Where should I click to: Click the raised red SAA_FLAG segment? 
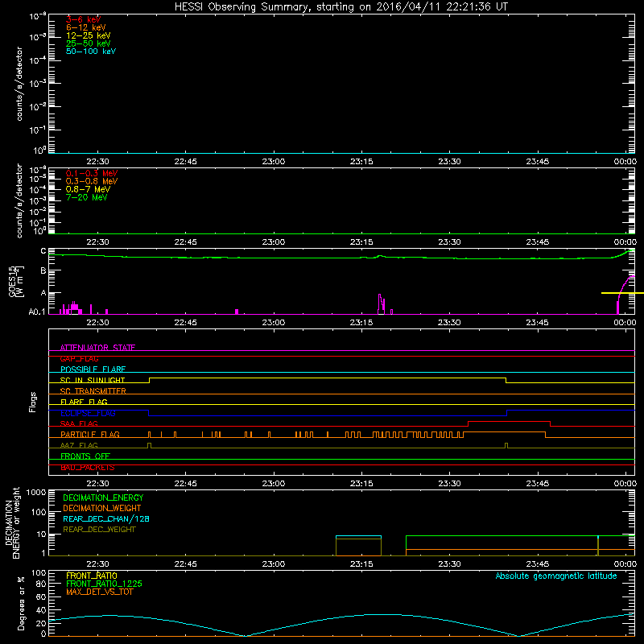tap(509, 421)
